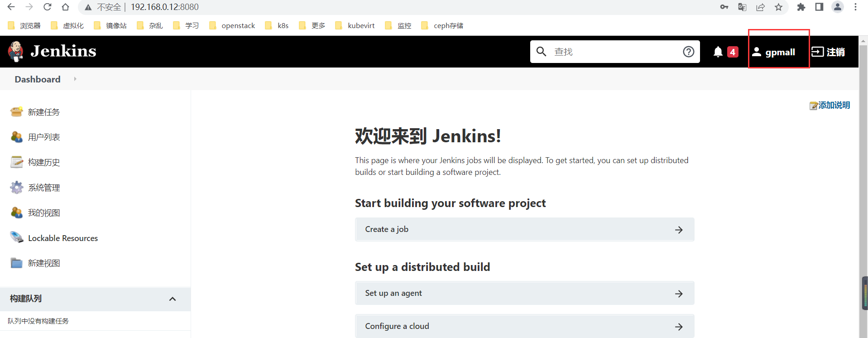Click the Lockable Resources icon
This screenshot has height=338, width=868.
click(x=17, y=237)
